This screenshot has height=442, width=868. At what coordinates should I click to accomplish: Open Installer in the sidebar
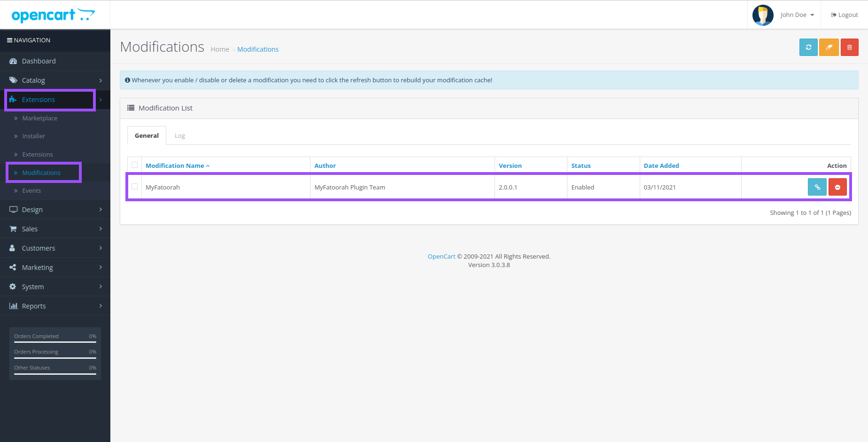pos(33,136)
